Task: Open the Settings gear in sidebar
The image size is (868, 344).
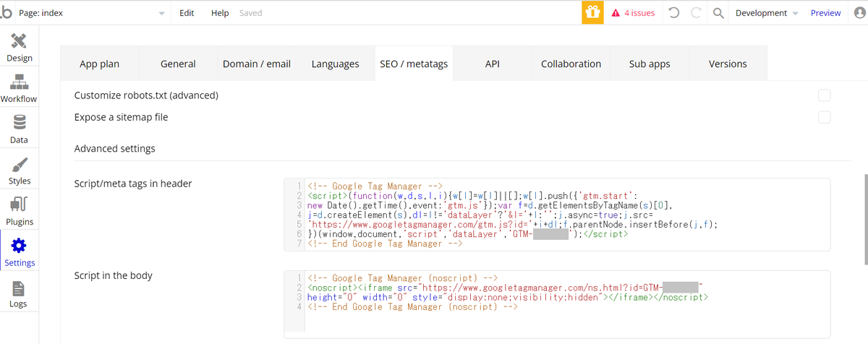Action: click(x=19, y=251)
